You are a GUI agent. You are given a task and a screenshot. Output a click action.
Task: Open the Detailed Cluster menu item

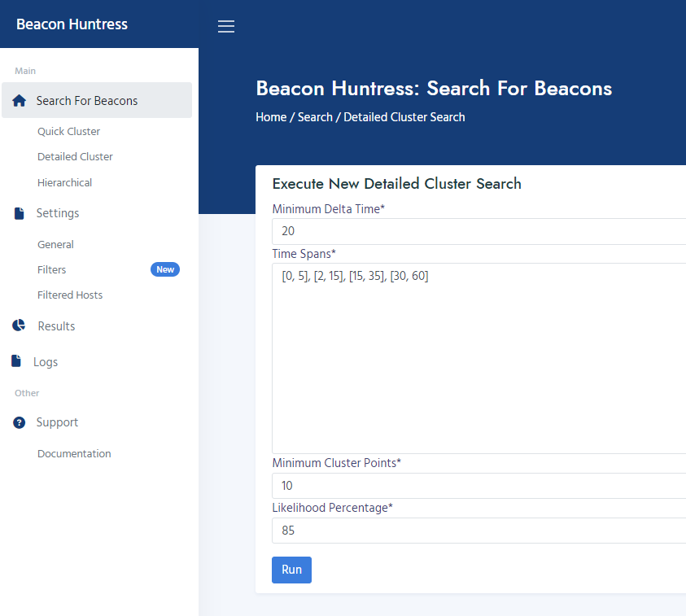75,156
